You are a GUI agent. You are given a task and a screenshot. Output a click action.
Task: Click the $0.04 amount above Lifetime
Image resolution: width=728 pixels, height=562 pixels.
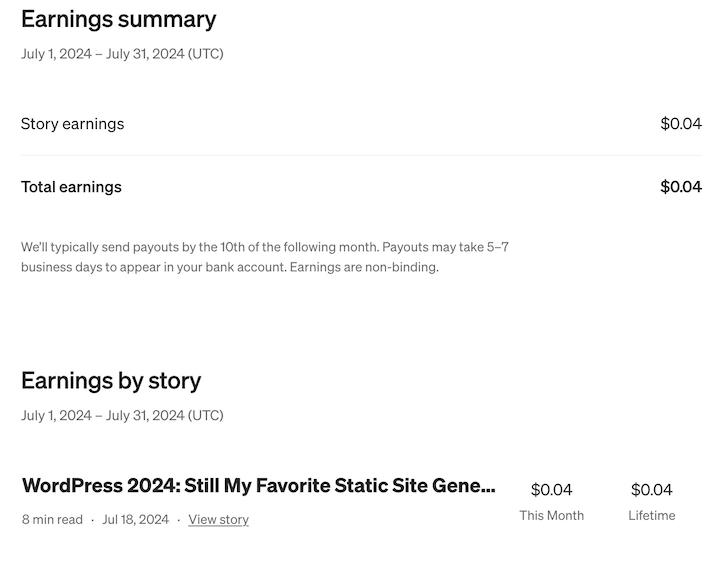651,490
